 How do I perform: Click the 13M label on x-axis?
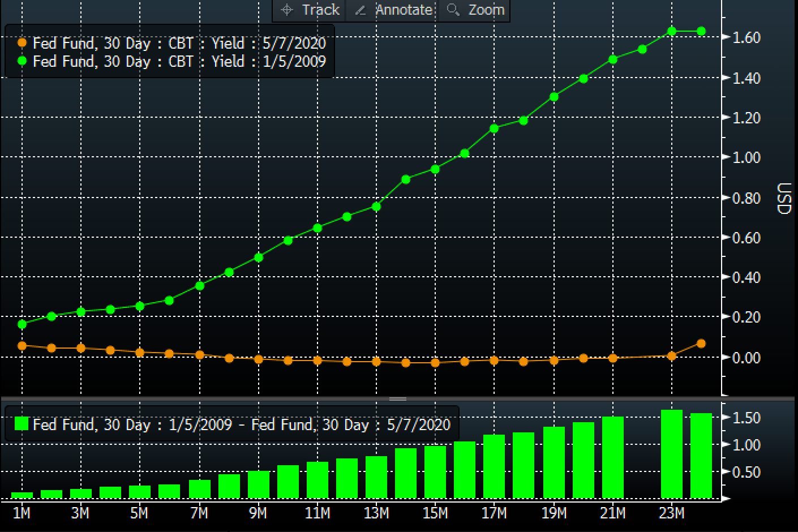coord(376,513)
